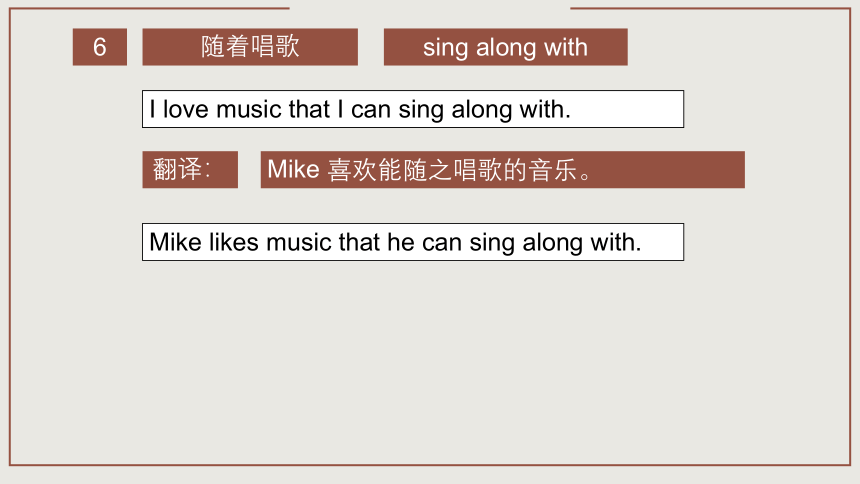Click the word 'likes' in bottom sentence
Viewport: 860px width, 484px height.
tap(234, 242)
